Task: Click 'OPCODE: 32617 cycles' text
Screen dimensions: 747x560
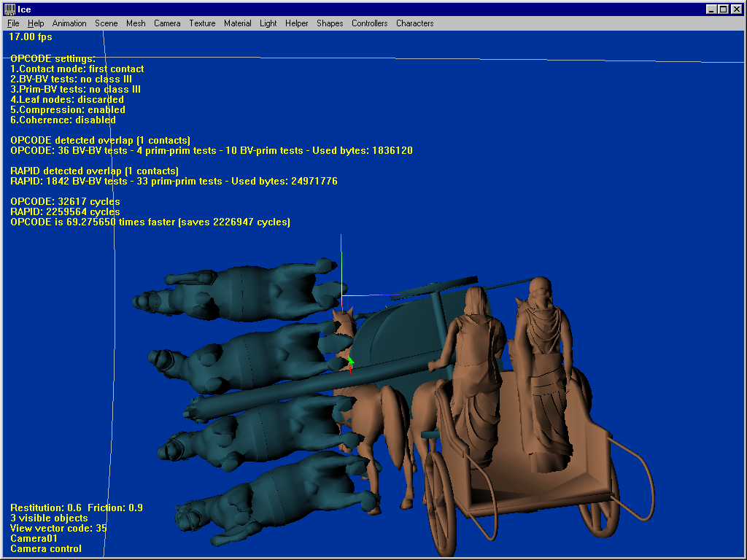Action: (65, 201)
